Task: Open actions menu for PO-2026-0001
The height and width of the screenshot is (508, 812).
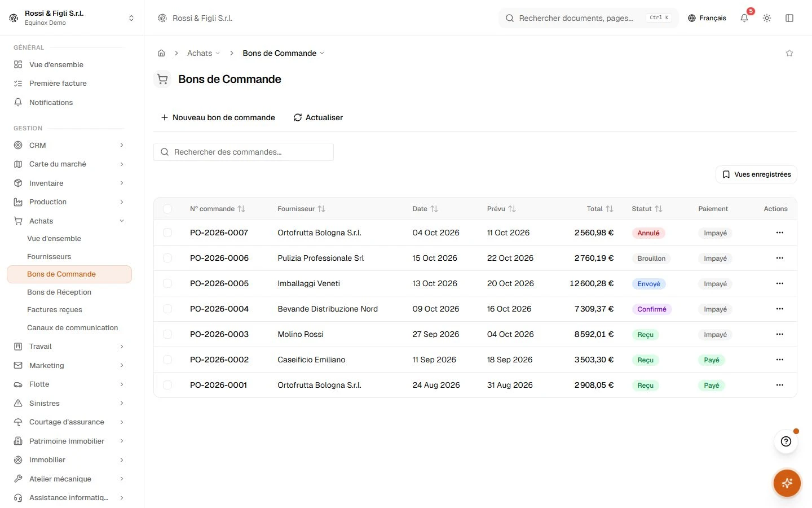Action: [780, 385]
